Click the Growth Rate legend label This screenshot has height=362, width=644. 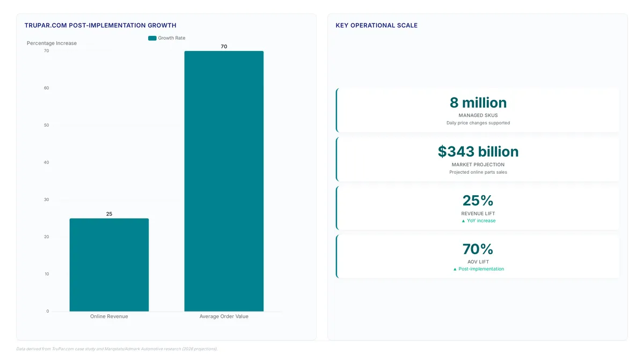click(172, 38)
